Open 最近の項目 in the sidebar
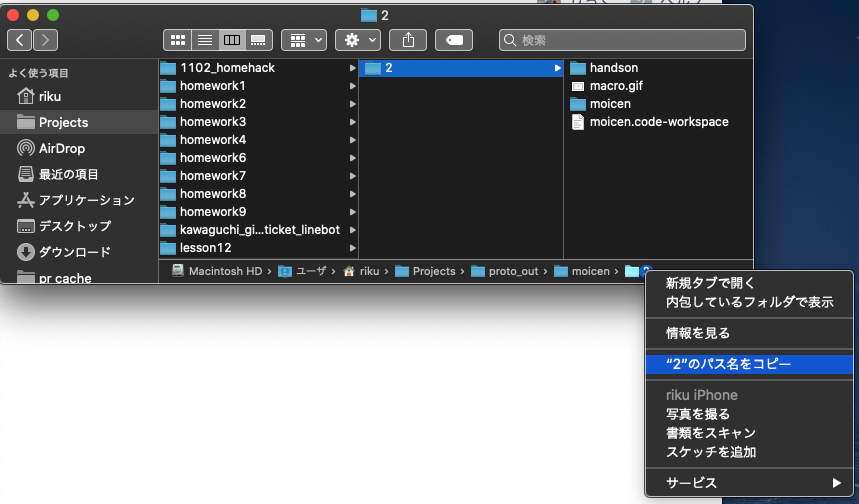The width and height of the screenshot is (859, 504). click(79, 174)
